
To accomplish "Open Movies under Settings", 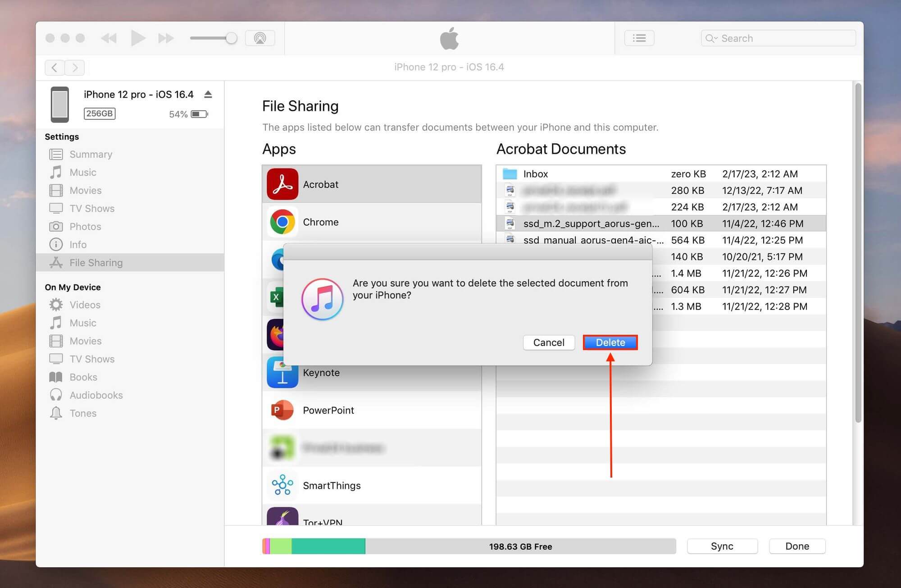I will click(130, 191).
